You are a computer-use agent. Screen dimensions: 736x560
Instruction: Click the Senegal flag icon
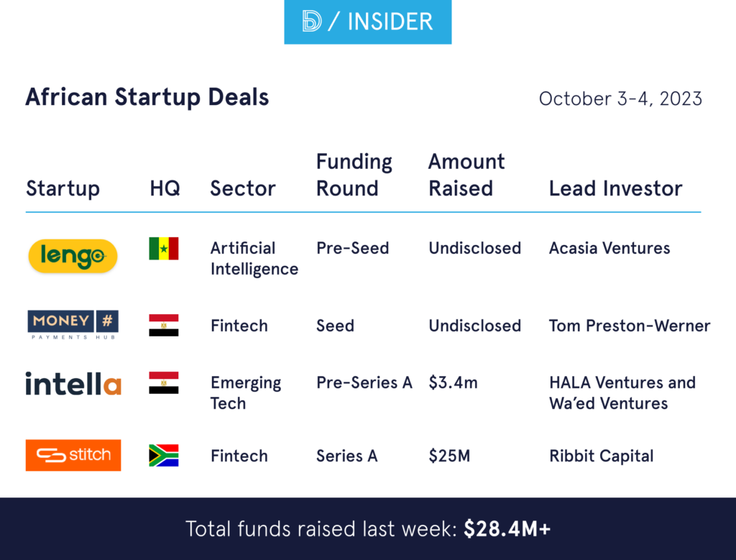tap(164, 249)
